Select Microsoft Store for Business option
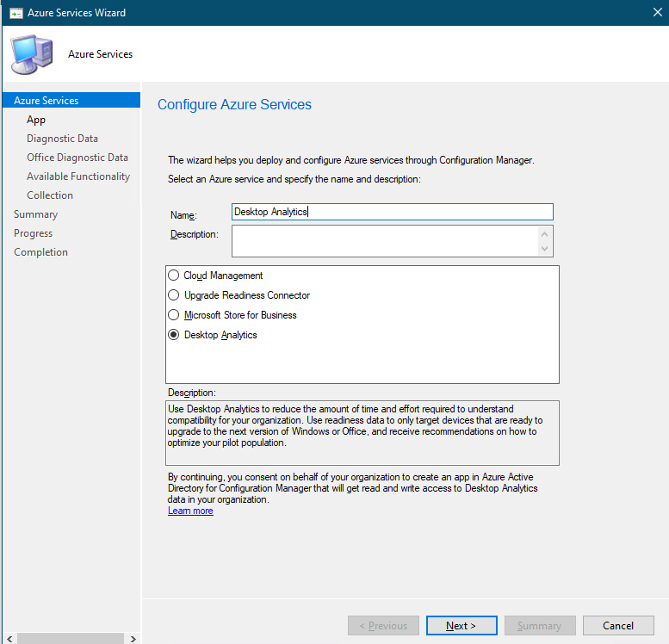The height and width of the screenshot is (644, 669). click(x=174, y=315)
